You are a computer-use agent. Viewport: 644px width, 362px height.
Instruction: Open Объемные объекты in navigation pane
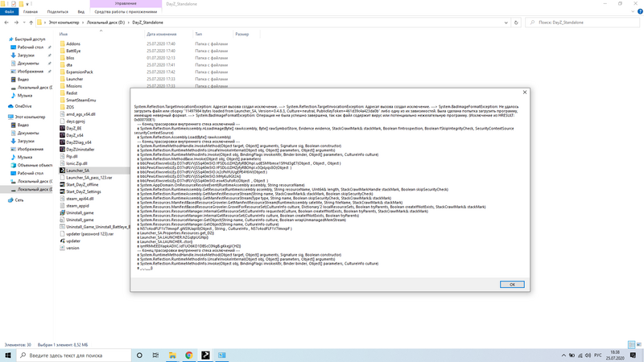coord(35,165)
